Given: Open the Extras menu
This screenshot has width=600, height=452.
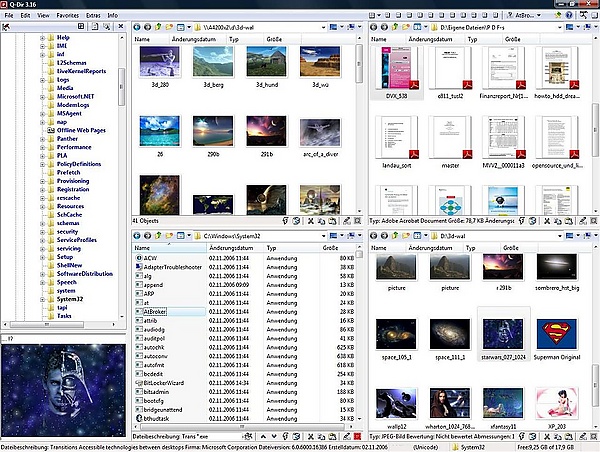Looking at the screenshot, I should (93, 17).
